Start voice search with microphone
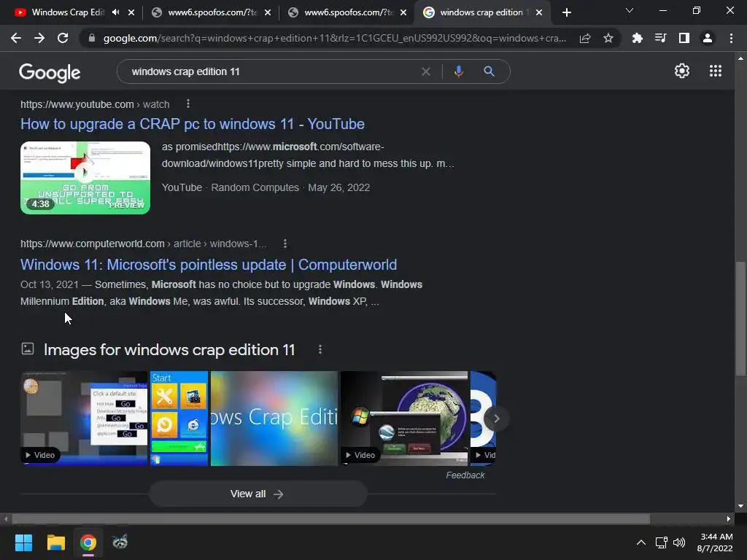 (458, 71)
